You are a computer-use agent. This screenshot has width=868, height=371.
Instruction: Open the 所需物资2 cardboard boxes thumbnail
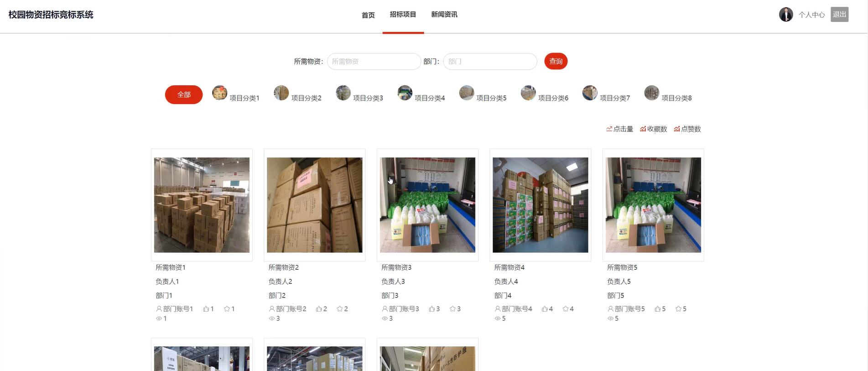click(315, 205)
